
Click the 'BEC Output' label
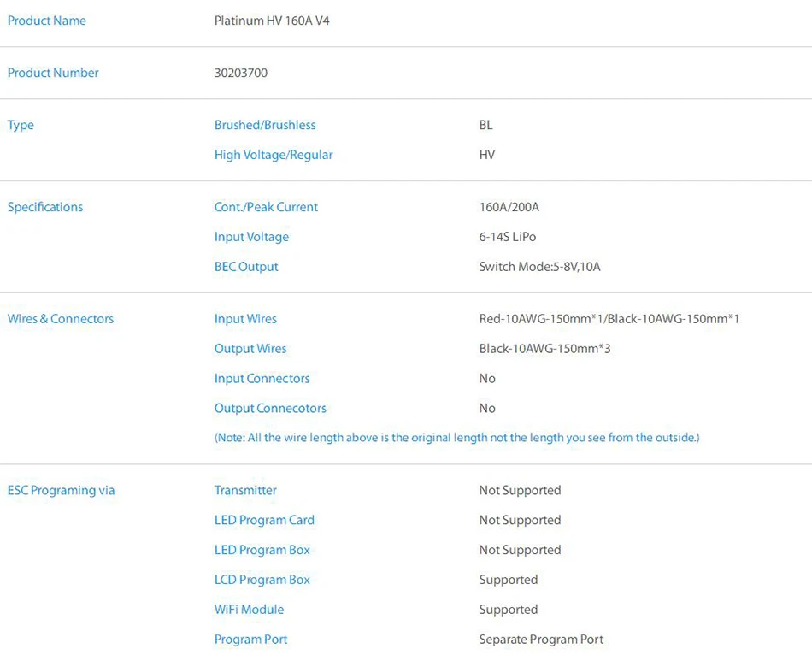click(x=246, y=267)
